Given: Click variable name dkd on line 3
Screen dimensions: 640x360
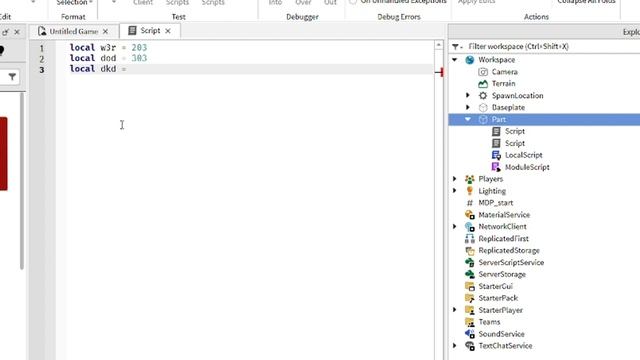Looking at the screenshot, I should click(108, 69).
